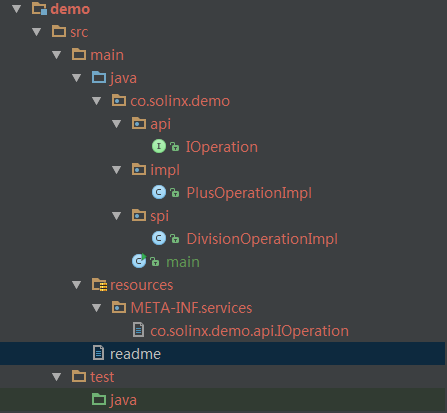
Task: Click the src folder icon
Action: coord(59,31)
